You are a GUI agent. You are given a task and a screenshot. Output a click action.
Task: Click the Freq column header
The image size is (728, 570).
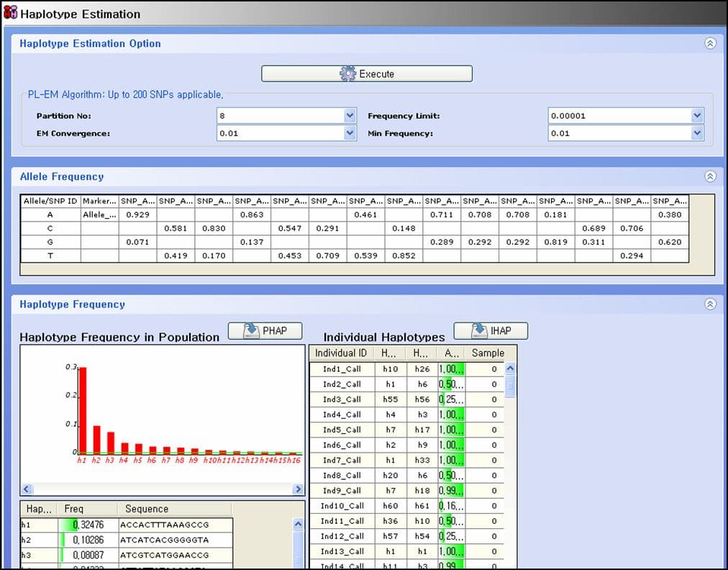[x=74, y=509]
